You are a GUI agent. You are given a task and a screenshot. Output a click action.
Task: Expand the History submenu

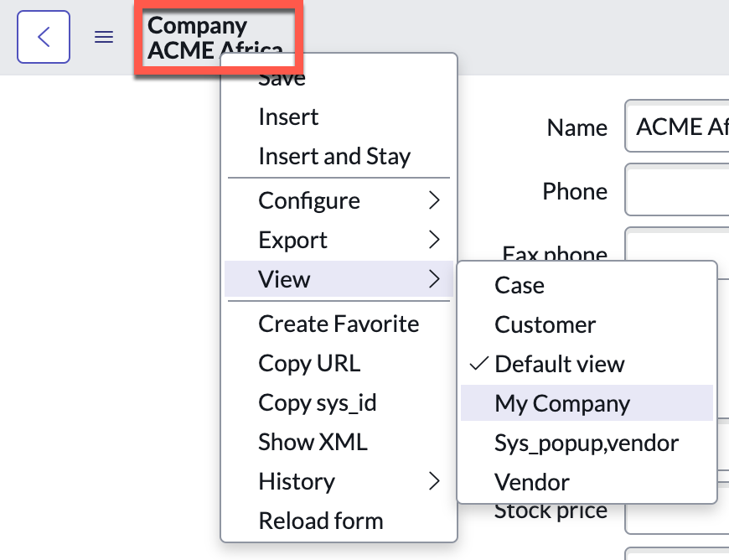click(x=339, y=481)
